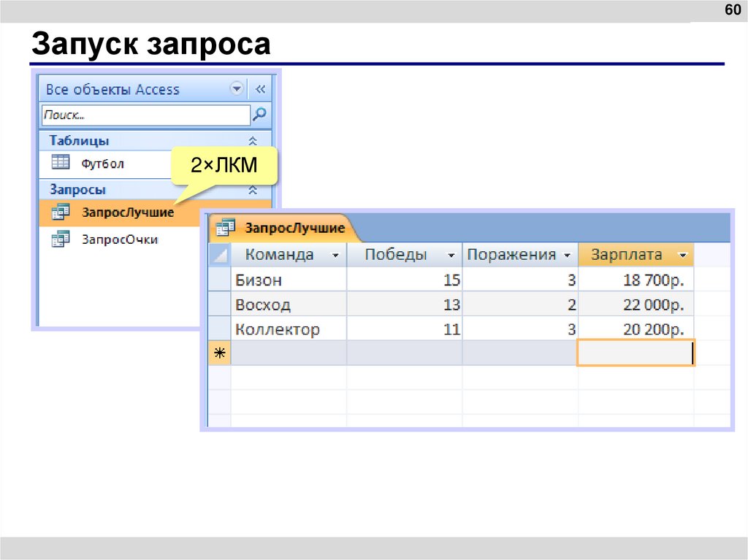Collapse the navigation pane with the double-chevron

pyautogui.click(x=261, y=88)
